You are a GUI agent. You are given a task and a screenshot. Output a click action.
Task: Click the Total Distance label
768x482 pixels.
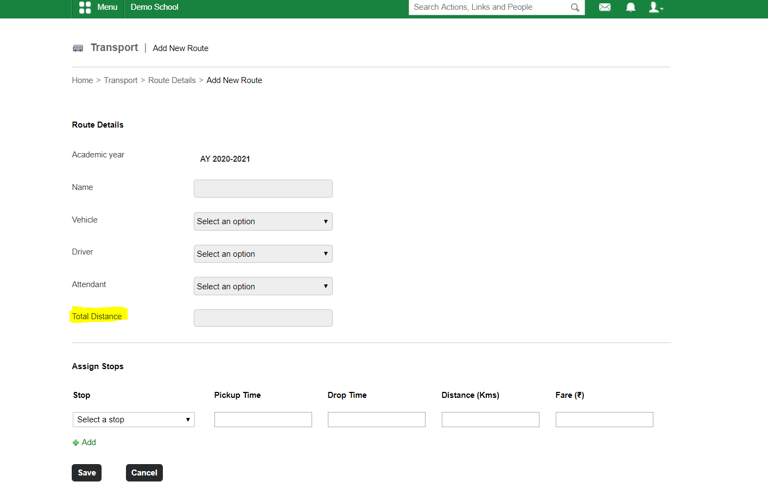tap(97, 316)
